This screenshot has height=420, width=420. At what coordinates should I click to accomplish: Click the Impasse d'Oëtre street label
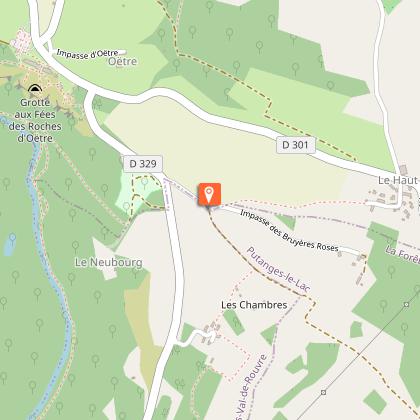coord(87,53)
